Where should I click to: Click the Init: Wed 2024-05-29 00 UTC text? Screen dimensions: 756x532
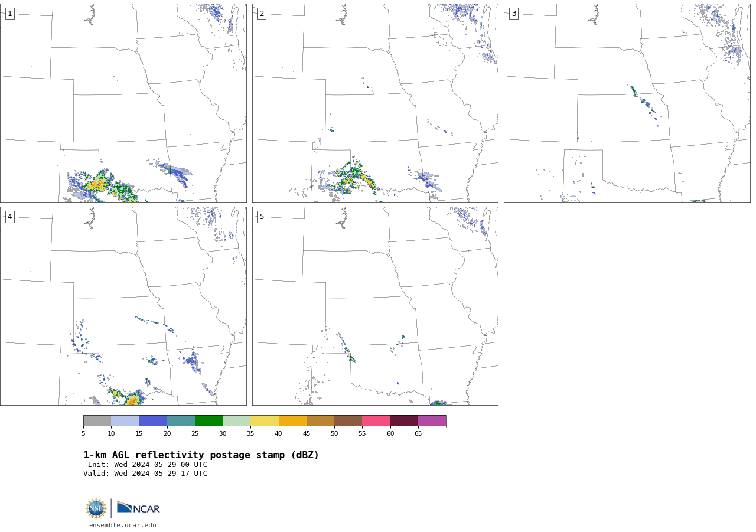click(x=148, y=465)
